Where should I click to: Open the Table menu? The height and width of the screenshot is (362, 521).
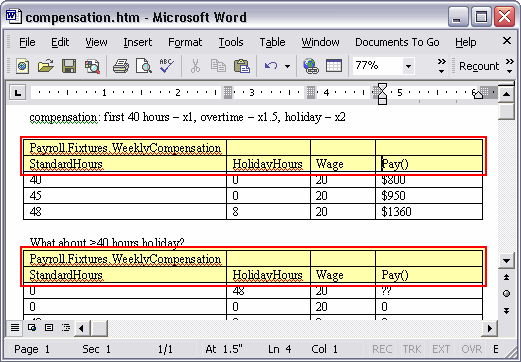(272, 42)
